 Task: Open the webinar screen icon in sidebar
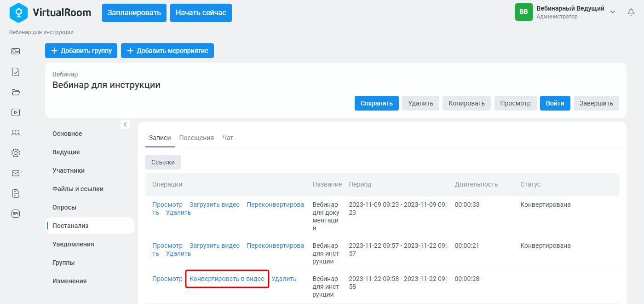click(16, 52)
